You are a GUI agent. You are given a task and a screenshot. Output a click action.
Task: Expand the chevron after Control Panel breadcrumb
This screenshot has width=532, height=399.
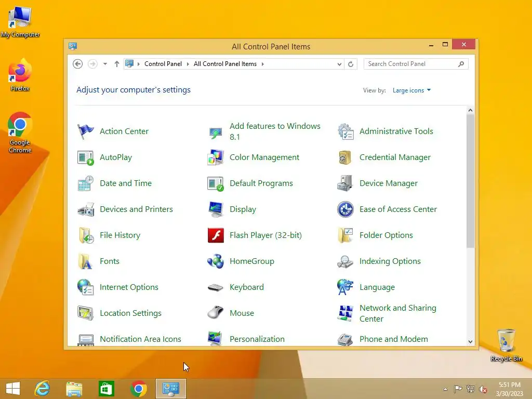click(188, 64)
